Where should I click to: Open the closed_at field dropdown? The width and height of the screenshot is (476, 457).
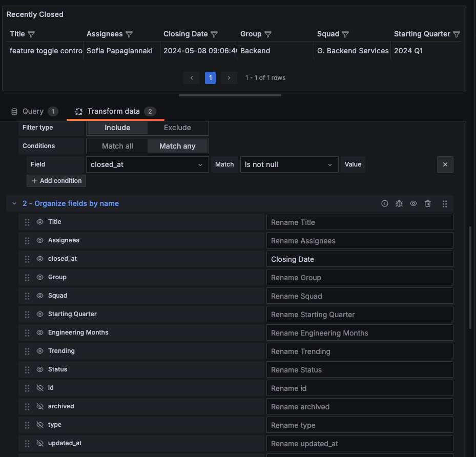[147, 164]
